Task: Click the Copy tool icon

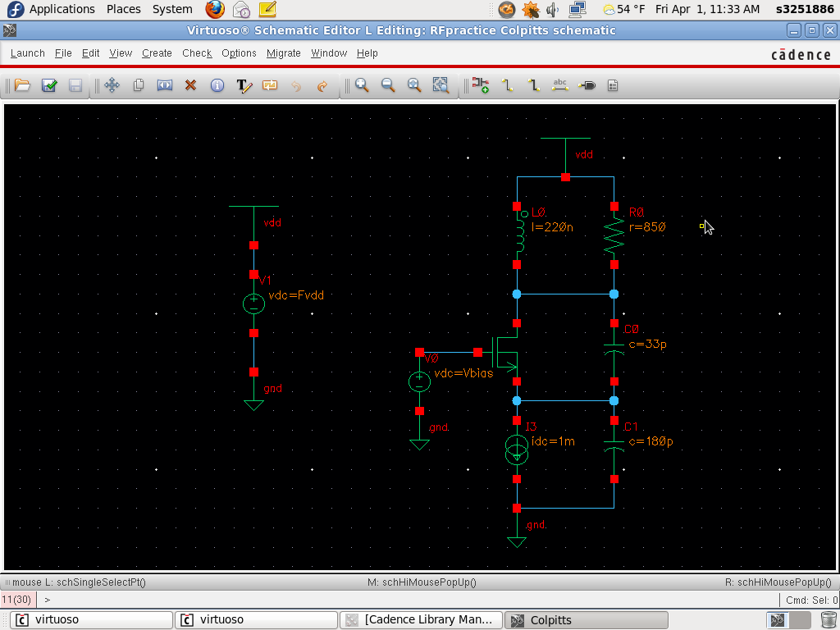Action: (139, 85)
